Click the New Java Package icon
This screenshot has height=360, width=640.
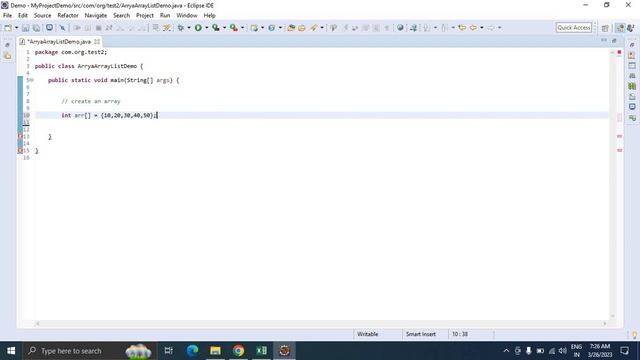(254, 28)
